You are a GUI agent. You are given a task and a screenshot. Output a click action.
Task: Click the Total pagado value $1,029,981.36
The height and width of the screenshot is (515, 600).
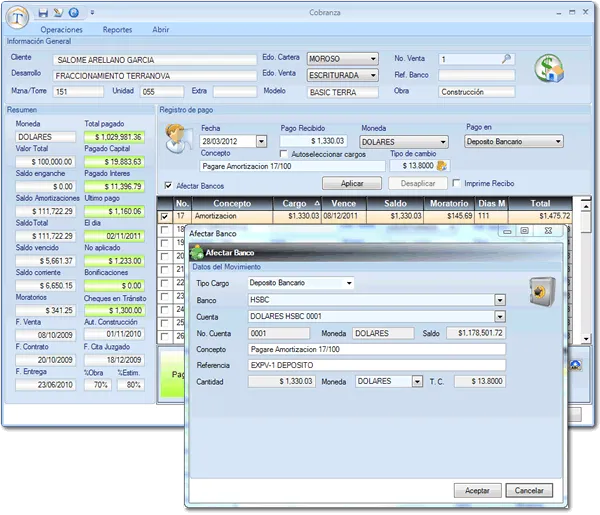114,137
